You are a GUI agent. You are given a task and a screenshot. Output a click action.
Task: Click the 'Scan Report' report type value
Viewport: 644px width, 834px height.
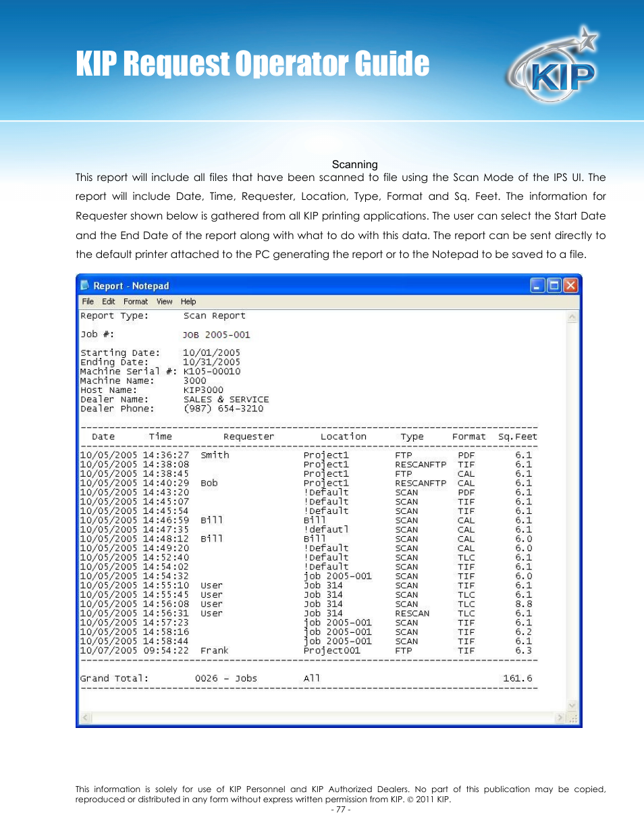[x=215, y=315]
